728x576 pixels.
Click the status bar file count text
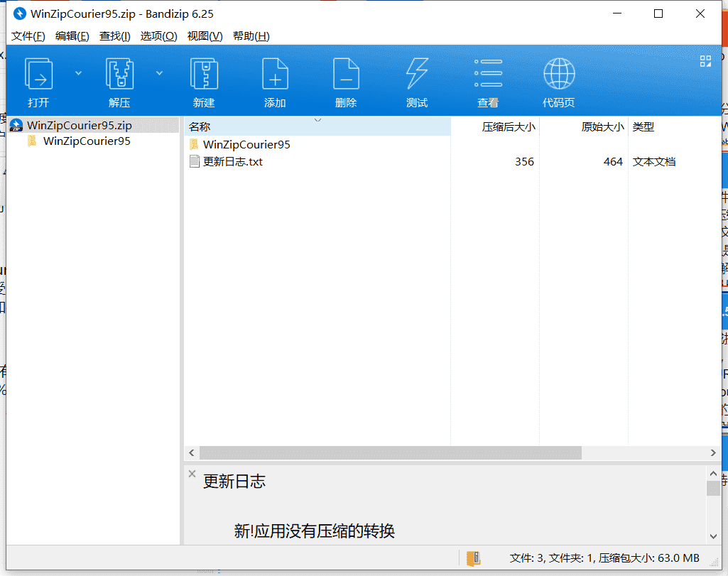pyautogui.click(x=604, y=558)
